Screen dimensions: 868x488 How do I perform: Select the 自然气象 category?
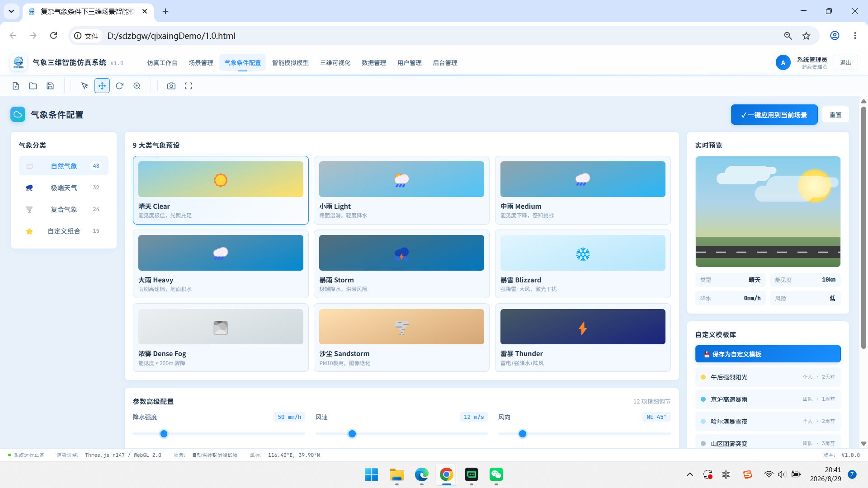tap(64, 166)
